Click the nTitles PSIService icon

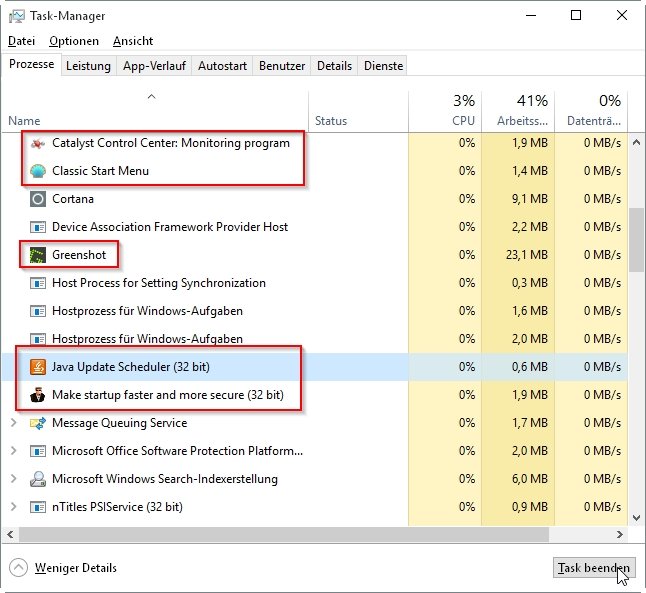[38, 507]
